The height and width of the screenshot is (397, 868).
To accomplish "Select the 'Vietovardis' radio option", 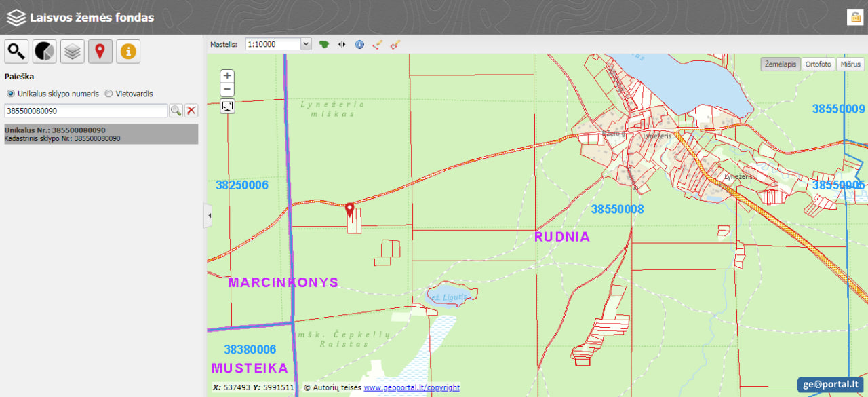I will (x=108, y=94).
